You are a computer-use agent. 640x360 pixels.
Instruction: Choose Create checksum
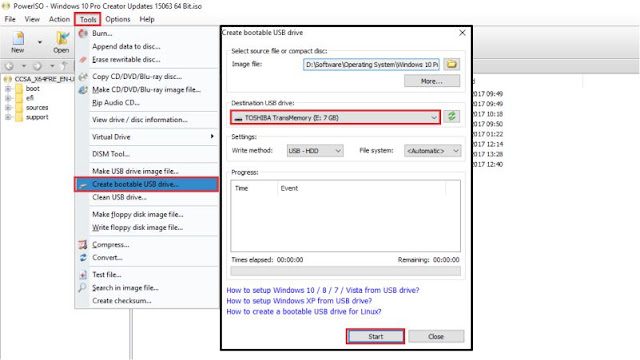click(122, 301)
